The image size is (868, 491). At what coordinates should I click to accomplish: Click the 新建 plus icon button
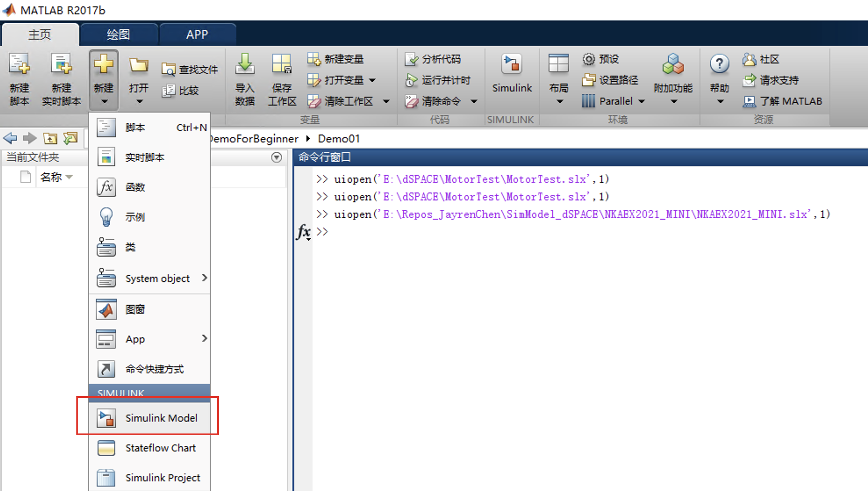pos(104,65)
